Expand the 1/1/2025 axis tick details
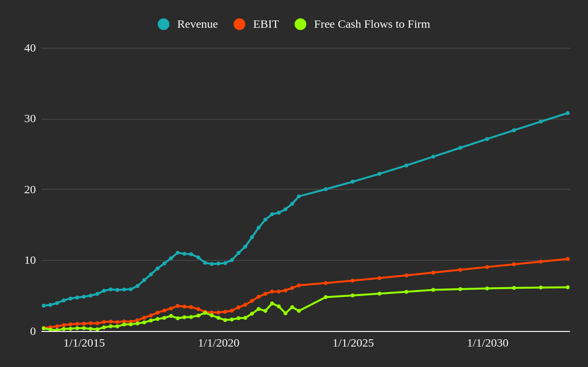588x367 pixels. pyautogui.click(x=354, y=343)
